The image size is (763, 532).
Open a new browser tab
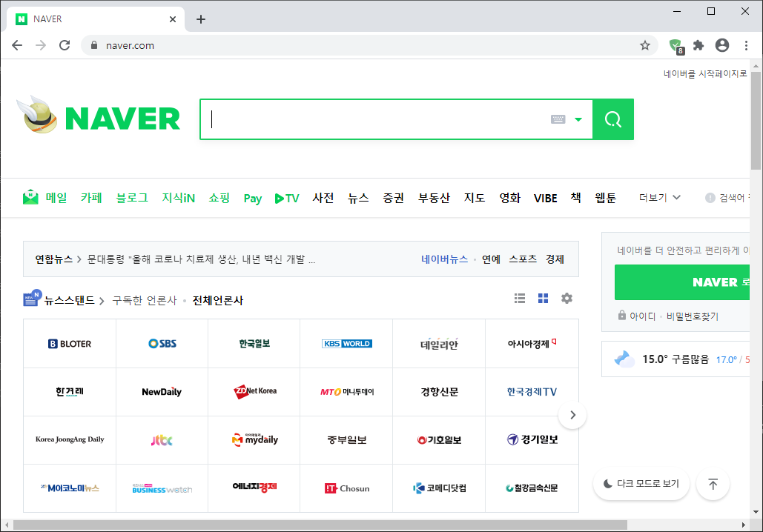click(200, 19)
